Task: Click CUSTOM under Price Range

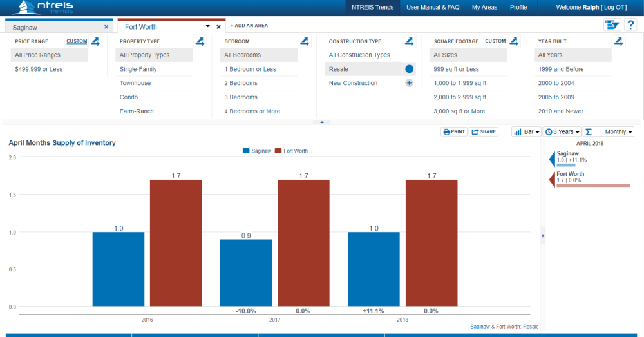Action: pos(77,41)
